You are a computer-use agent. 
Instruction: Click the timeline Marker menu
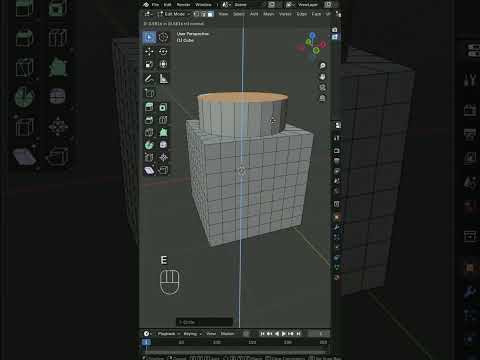point(227,334)
